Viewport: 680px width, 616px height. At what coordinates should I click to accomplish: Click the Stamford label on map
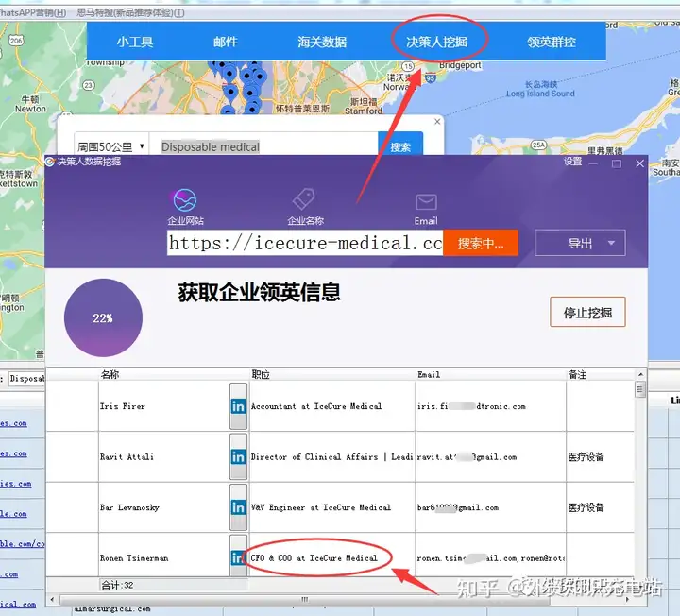364,111
